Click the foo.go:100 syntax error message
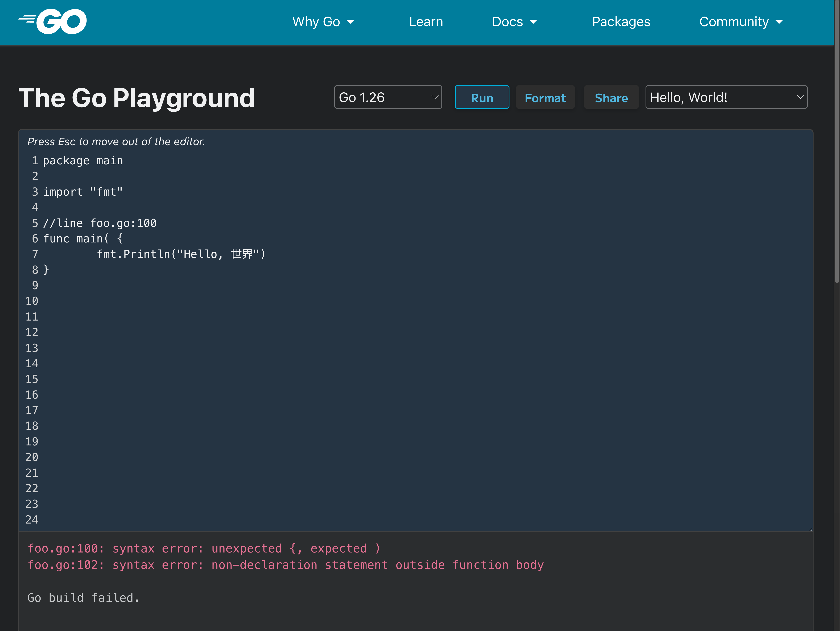Viewport: 840px width, 631px height. [203, 549]
